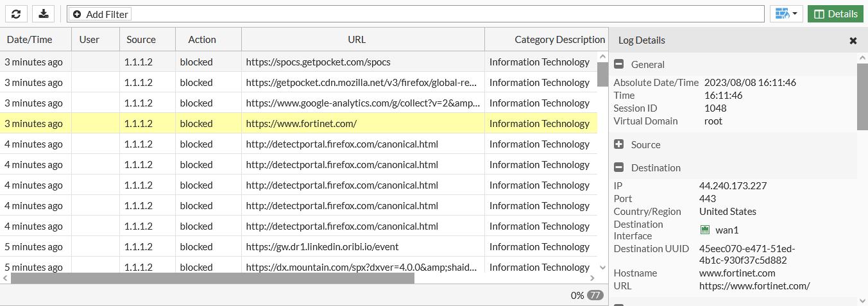Sort by the Date/Time column header
This screenshot has width=868, height=306.
click(x=30, y=40)
